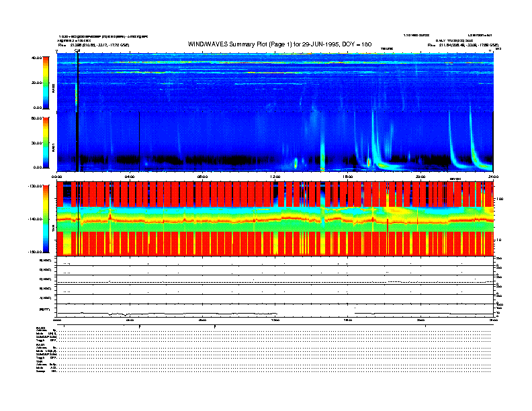Click the 100 label on the TNR right axis
The height and width of the screenshot is (411, 532).
click(500, 199)
